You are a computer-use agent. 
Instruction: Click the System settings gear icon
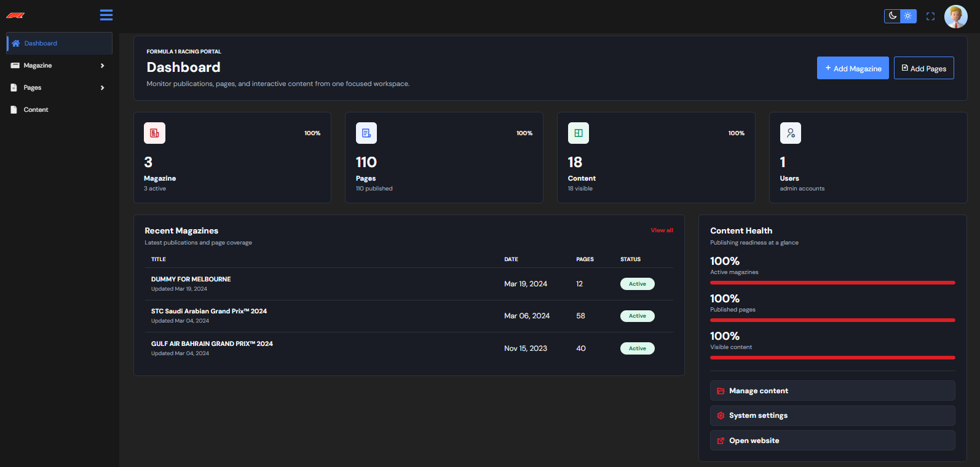(721, 416)
